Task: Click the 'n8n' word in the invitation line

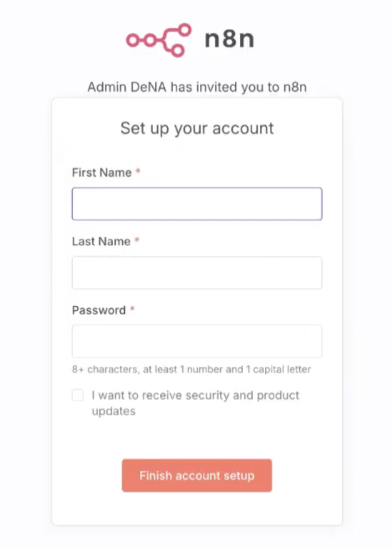Action: (294, 87)
